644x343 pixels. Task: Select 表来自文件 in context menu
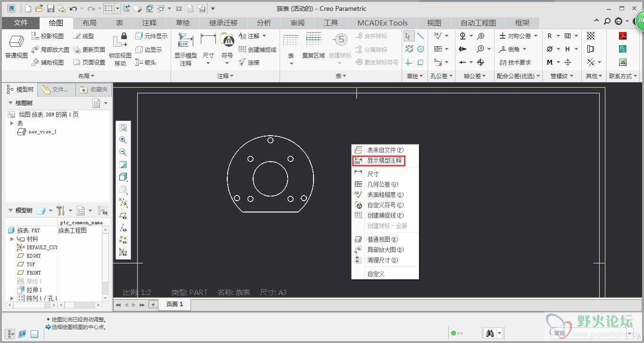(385, 150)
